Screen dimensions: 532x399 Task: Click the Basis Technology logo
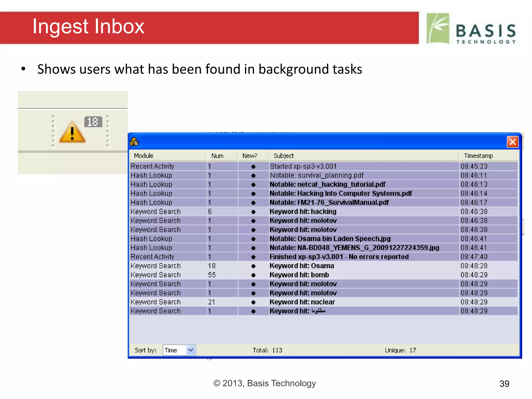point(471,29)
